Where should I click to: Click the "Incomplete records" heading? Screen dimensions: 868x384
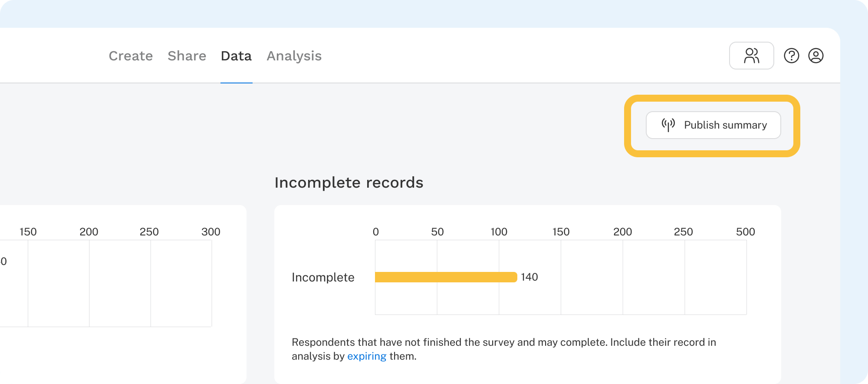pos(349,183)
